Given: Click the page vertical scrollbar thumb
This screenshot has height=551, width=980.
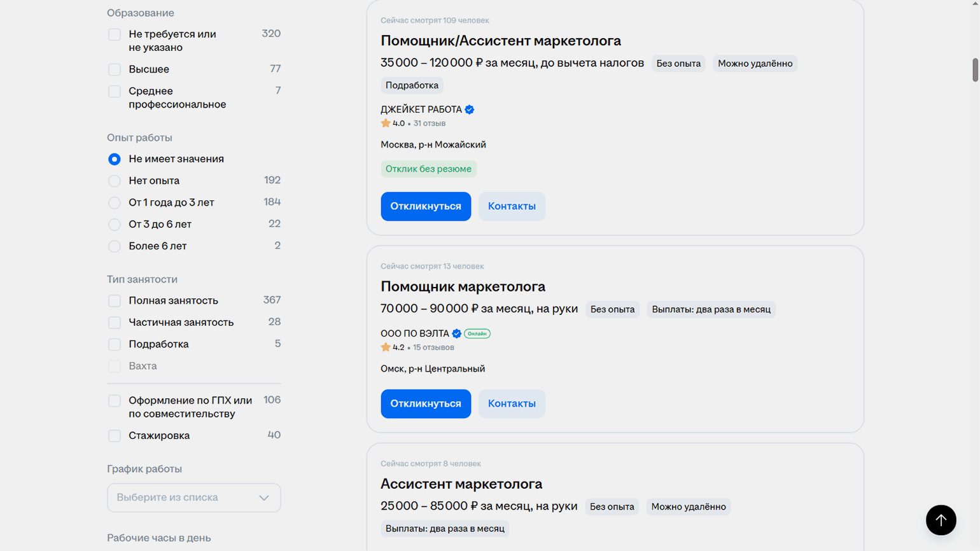Looking at the screenshot, I should coord(975,69).
